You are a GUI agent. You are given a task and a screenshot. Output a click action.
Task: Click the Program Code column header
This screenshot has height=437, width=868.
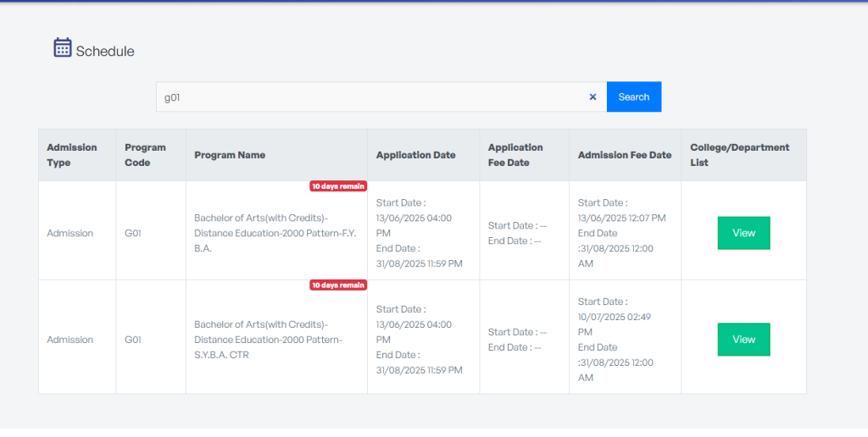tap(145, 155)
